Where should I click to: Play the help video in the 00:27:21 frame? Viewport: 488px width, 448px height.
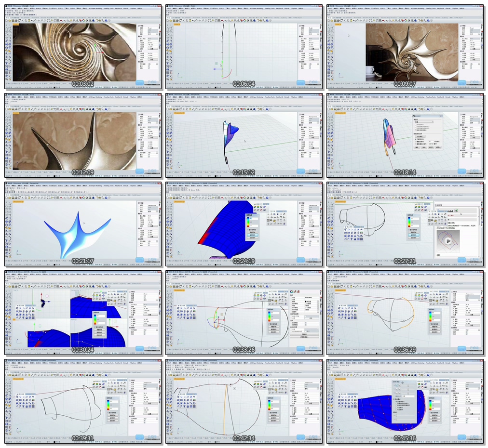448,241
